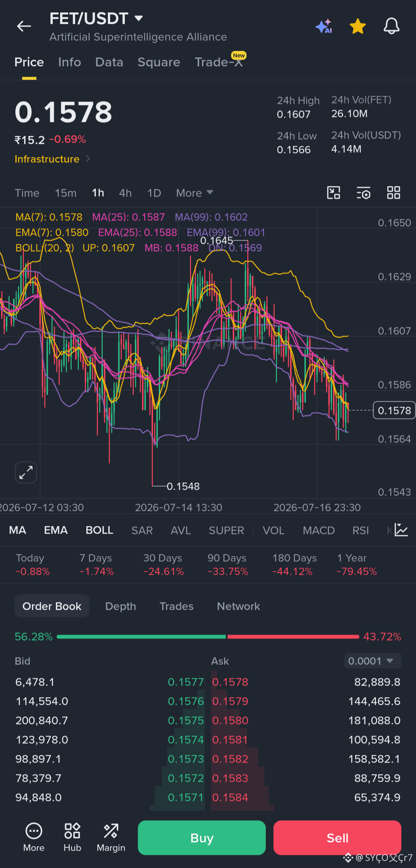Select bid price 0.1577

(186, 682)
